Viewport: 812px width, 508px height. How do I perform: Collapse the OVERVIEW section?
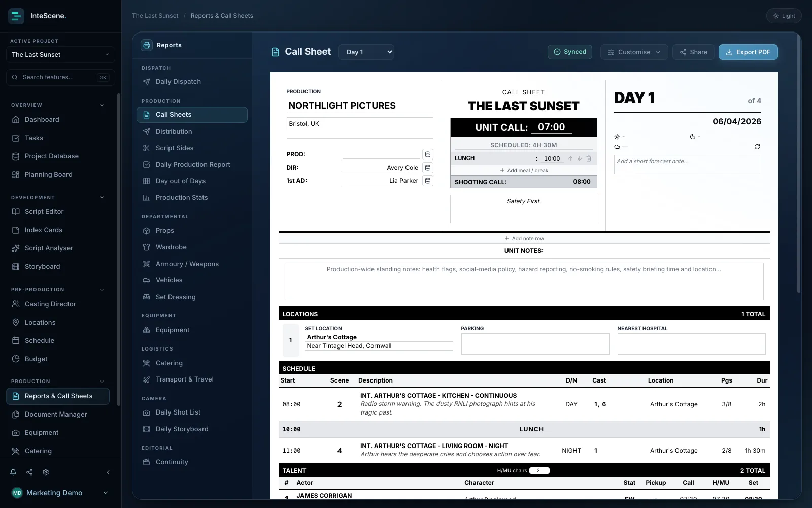coord(102,105)
